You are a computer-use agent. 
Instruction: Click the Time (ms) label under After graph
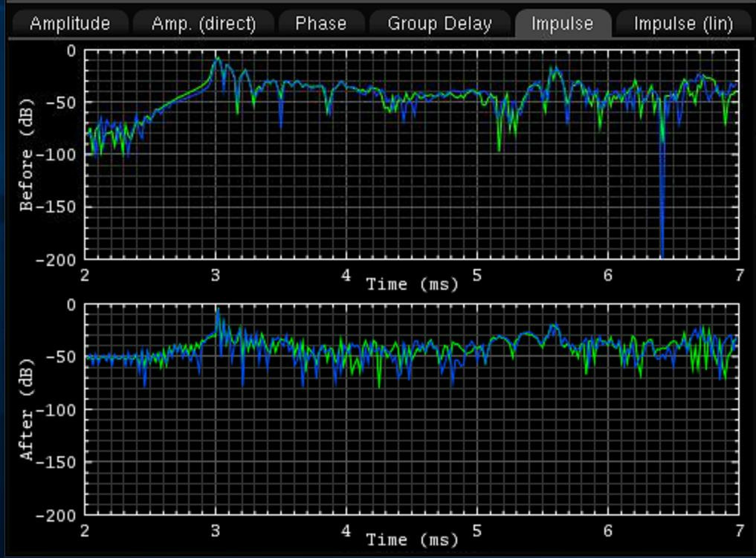tap(412, 539)
